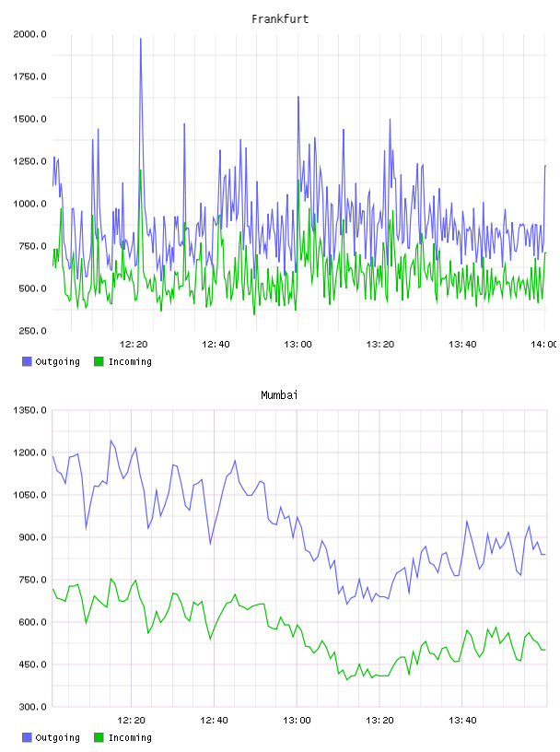The height and width of the screenshot is (752, 560).
Task: Click the 14:00 time label on Frankfurt
Action: click(544, 345)
